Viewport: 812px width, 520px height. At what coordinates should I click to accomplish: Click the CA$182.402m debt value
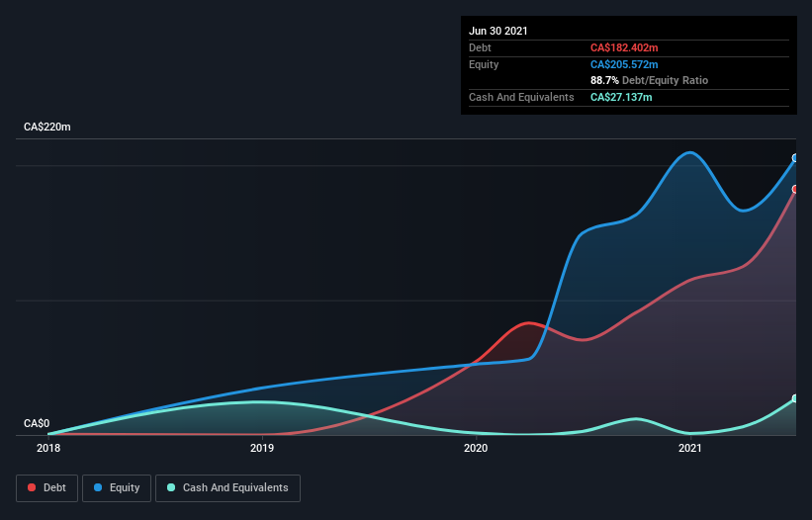pos(624,47)
